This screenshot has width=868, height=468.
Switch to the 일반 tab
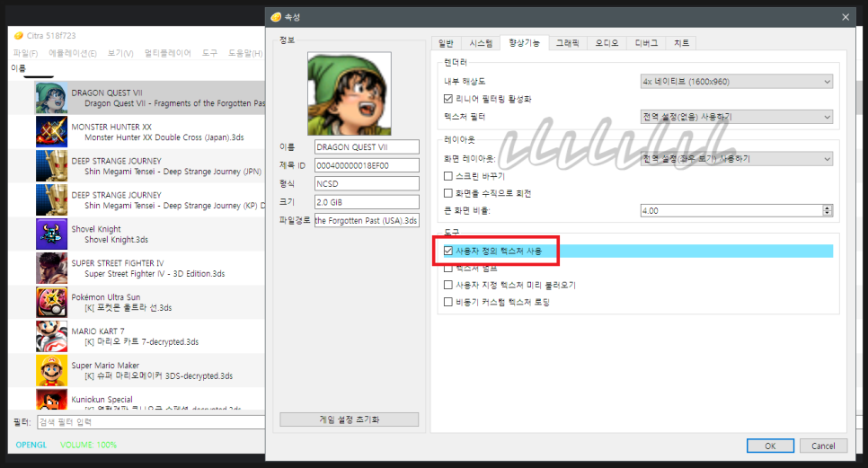tap(446, 43)
